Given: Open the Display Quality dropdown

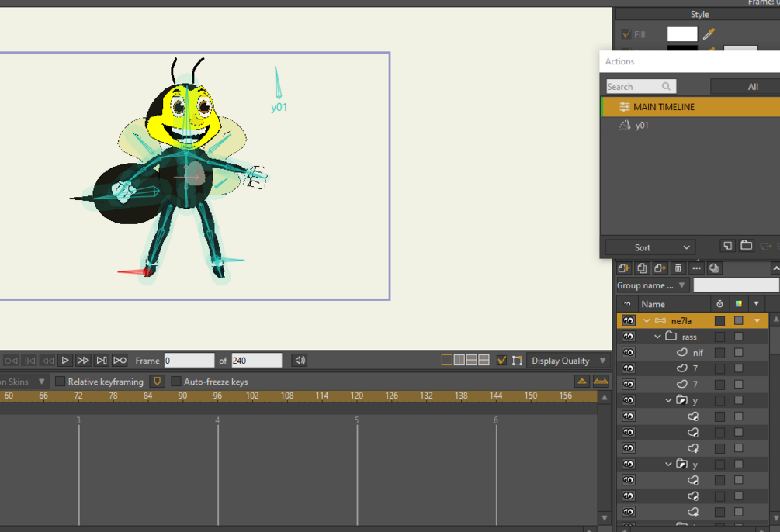Looking at the screenshot, I should (x=567, y=361).
